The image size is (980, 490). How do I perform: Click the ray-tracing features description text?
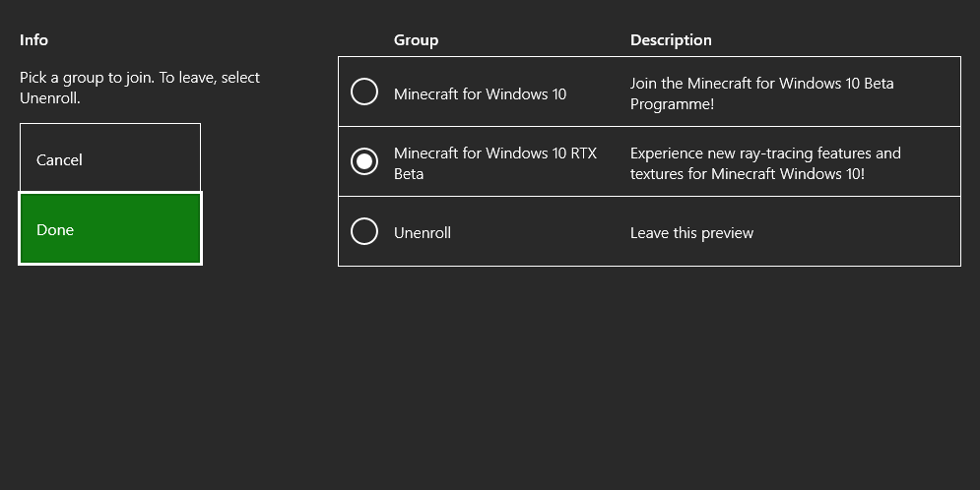(765, 163)
